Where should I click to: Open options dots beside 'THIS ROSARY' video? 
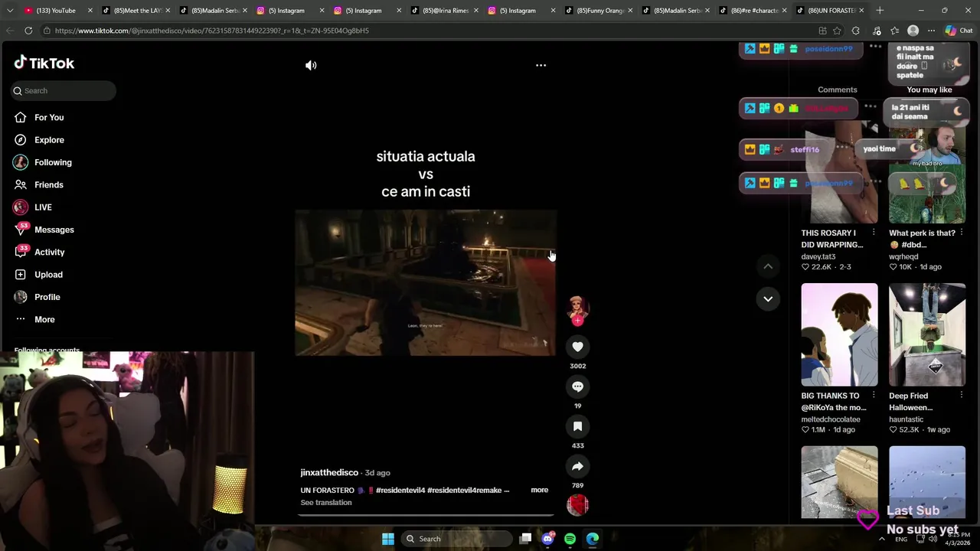[873, 233]
